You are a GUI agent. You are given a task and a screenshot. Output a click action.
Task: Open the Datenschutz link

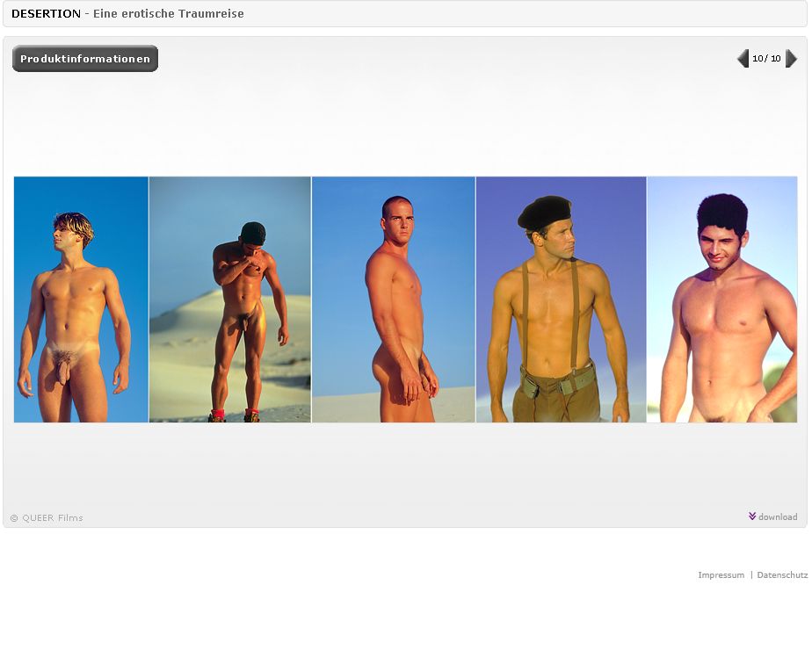pos(782,575)
